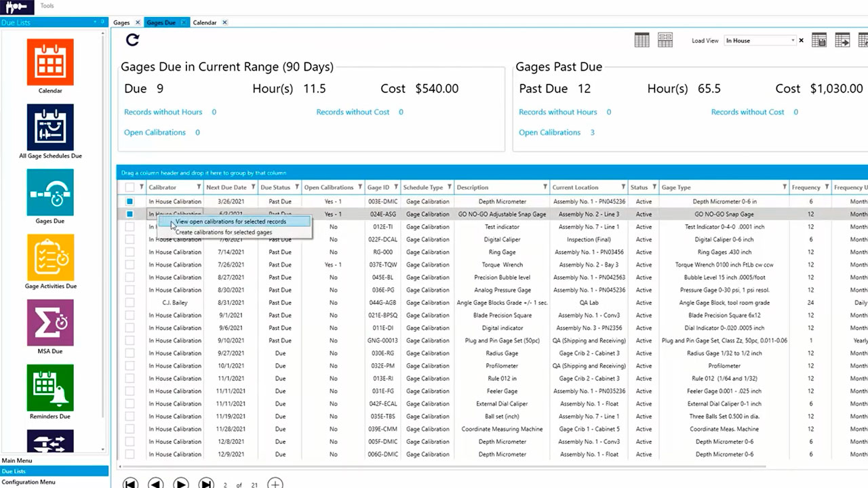
Task: Open the Due Status column filter
Action: 296,188
